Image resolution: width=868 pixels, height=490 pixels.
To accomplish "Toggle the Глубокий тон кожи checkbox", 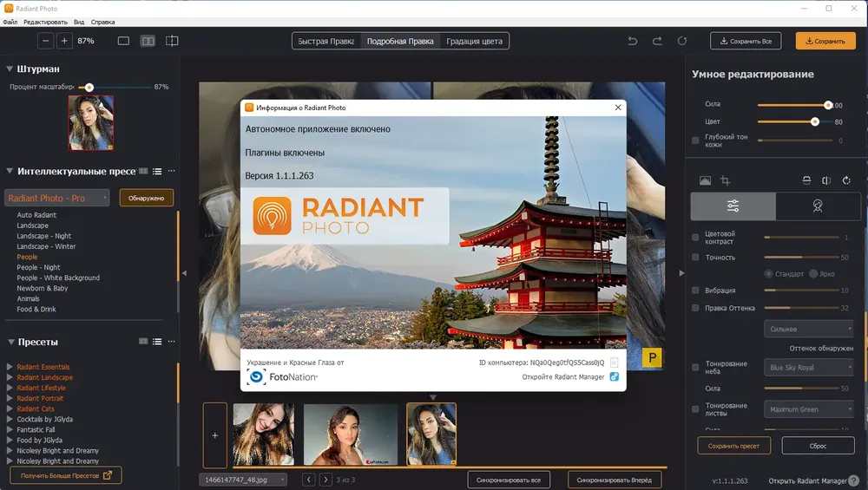I will 695,140.
